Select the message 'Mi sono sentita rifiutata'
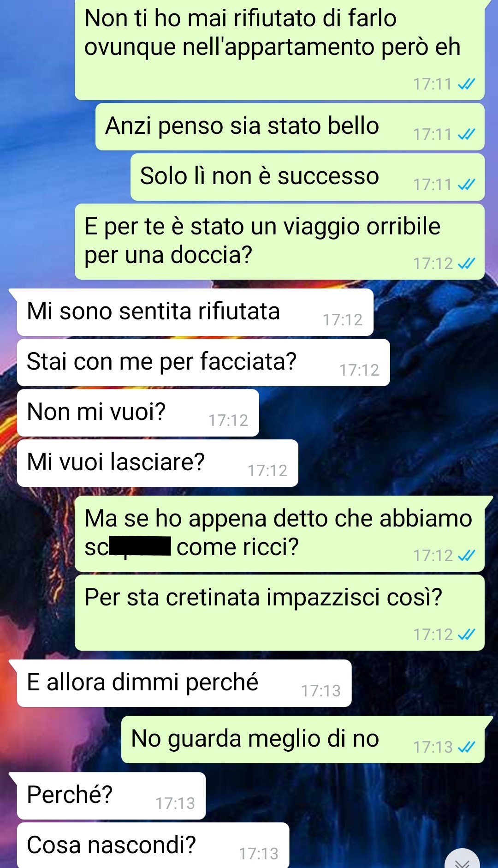Image resolution: width=498 pixels, height=868 pixels. coord(195,312)
